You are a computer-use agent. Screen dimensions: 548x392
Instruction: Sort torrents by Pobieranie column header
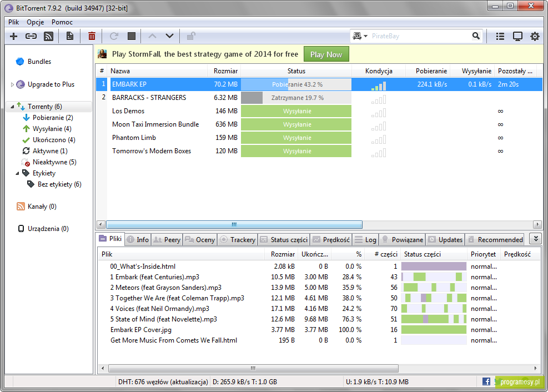click(x=429, y=71)
